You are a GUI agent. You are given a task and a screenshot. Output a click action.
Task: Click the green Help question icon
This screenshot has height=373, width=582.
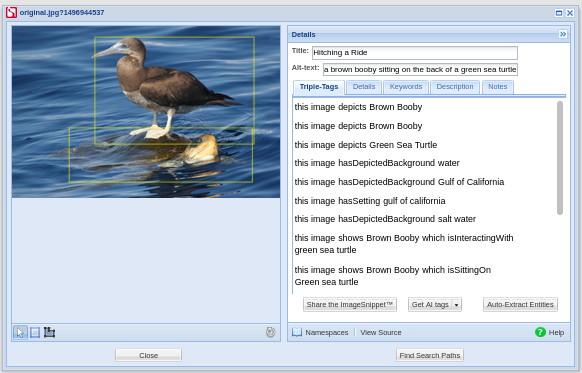click(x=540, y=332)
